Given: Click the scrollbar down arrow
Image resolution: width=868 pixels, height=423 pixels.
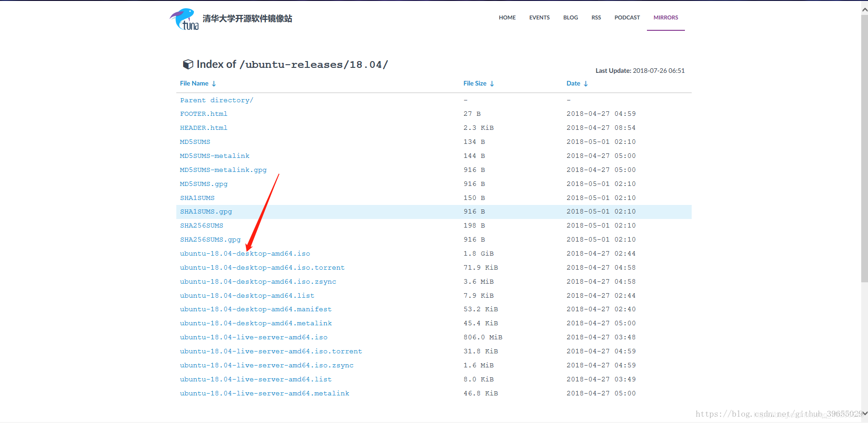Looking at the screenshot, I should 864,413.
